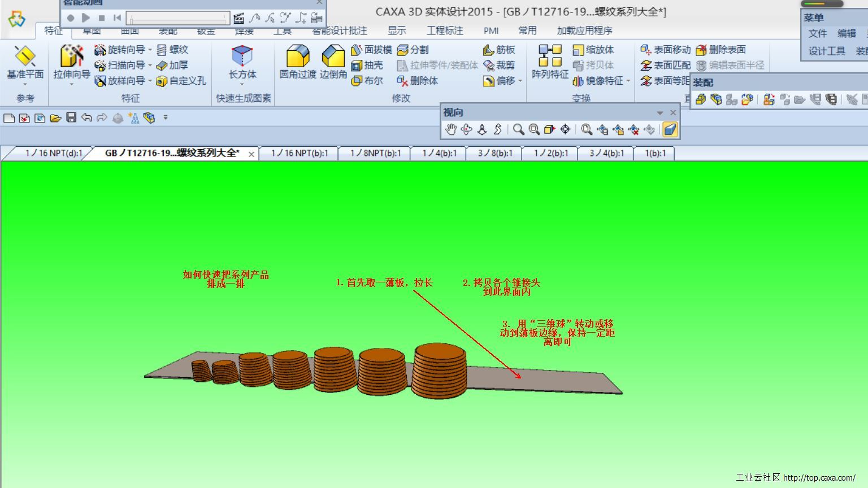The height and width of the screenshot is (488, 868).
Task: Open the 显示 ribbon tab
Action: coord(397,30)
